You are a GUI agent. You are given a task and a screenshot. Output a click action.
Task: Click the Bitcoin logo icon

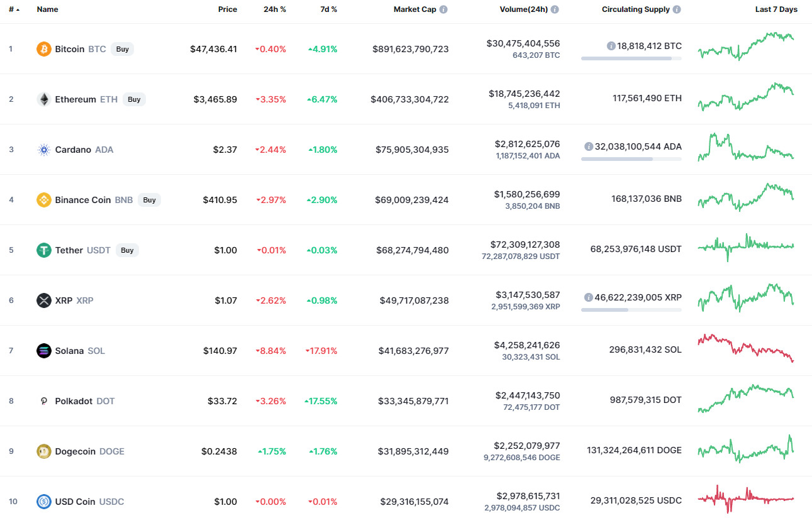(x=44, y=49)
